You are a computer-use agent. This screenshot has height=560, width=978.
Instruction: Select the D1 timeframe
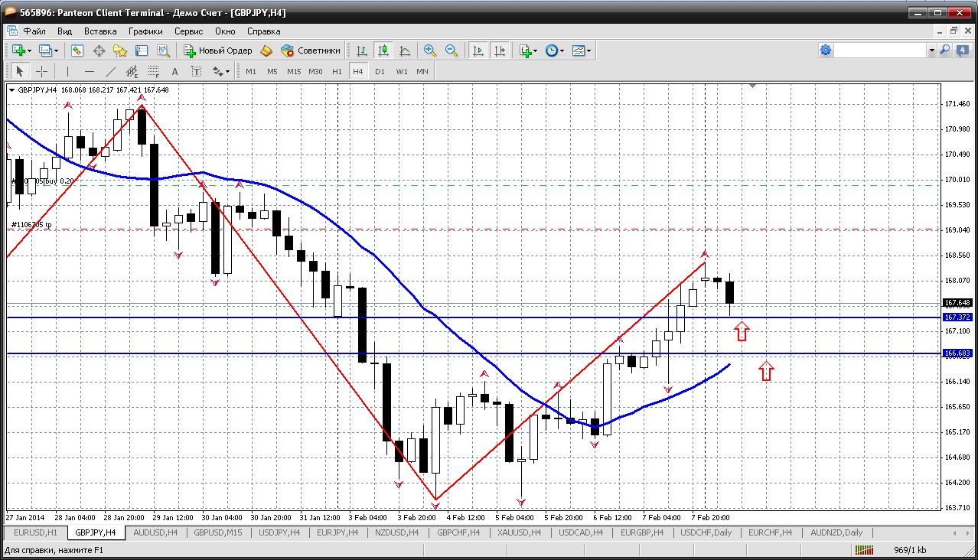(380, 71)
